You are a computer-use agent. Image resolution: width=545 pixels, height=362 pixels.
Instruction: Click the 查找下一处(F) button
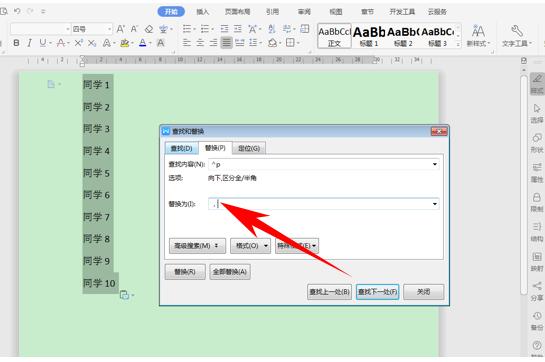click(x=377, y=292)
